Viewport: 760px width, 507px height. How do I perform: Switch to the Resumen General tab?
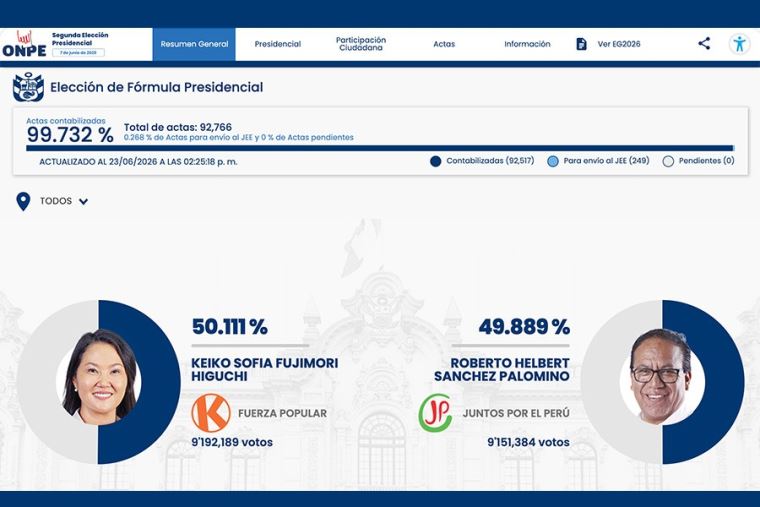(x=194, y=44)
